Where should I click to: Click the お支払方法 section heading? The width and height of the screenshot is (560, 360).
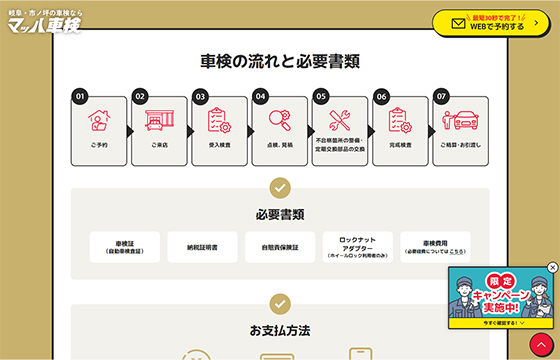[280, 331]
